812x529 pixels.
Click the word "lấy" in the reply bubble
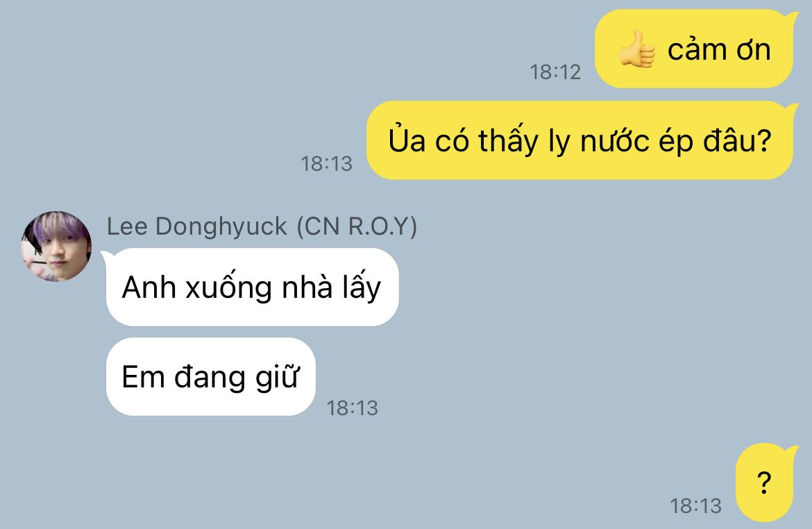(361, 287)
